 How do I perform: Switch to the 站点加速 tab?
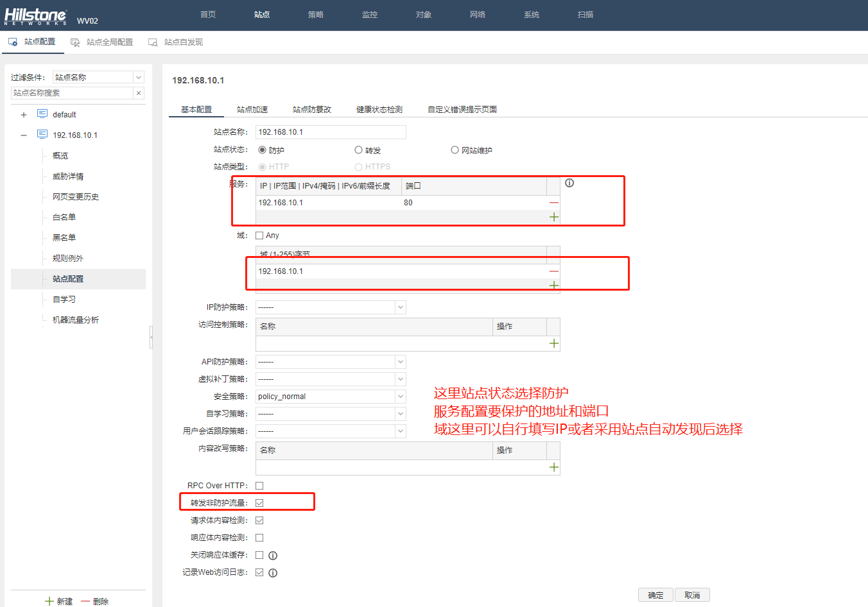(x=252, y=110)
